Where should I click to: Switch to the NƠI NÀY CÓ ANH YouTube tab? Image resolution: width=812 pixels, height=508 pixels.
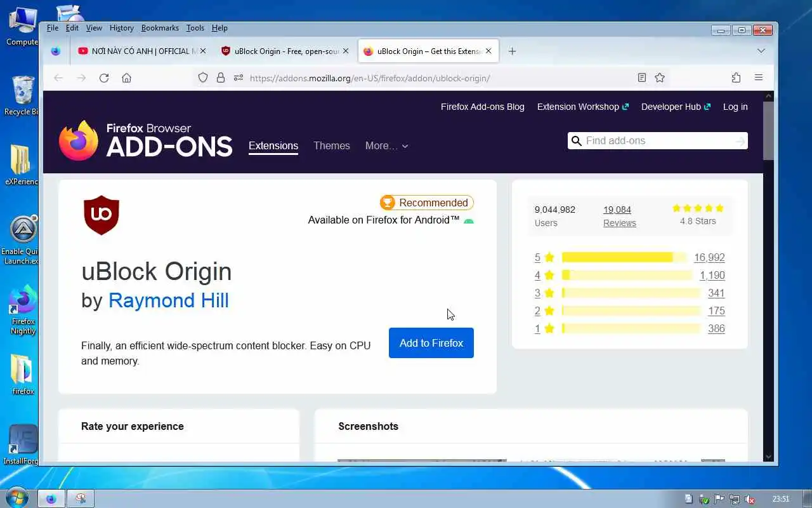[x=142, y=51]
